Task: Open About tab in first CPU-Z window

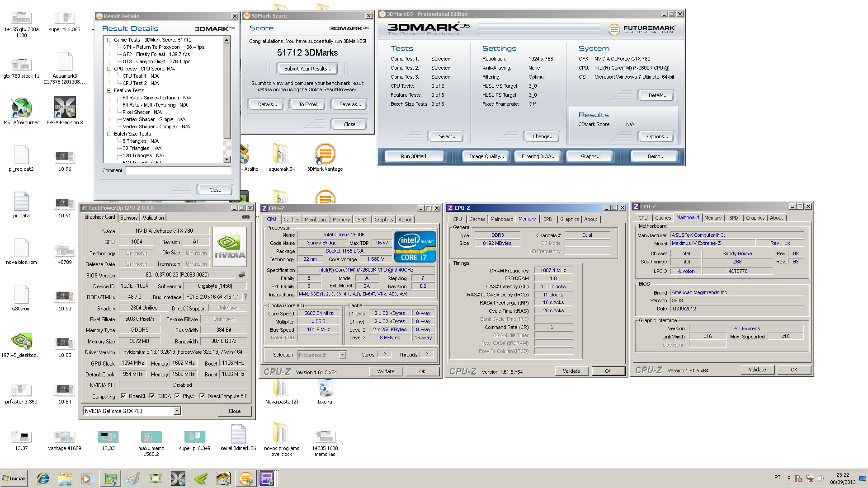Action: 405,220
